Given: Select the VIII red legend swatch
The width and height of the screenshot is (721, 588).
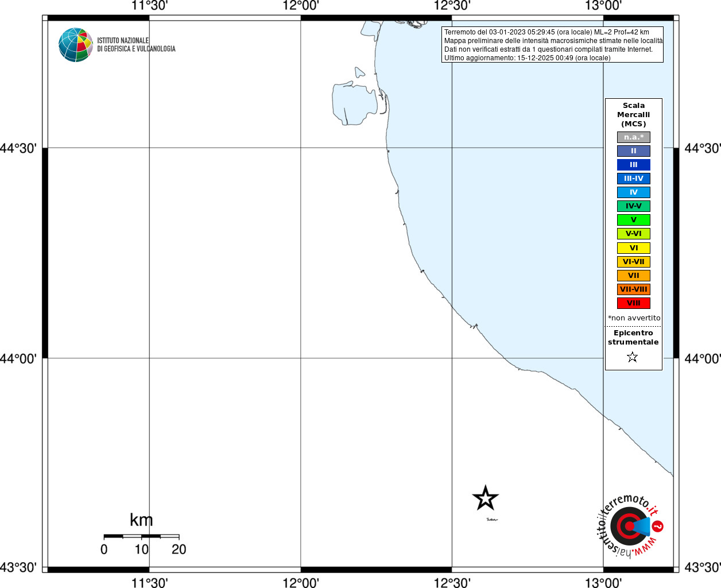Looking at the screenshot, I should [x=634, y=303].
